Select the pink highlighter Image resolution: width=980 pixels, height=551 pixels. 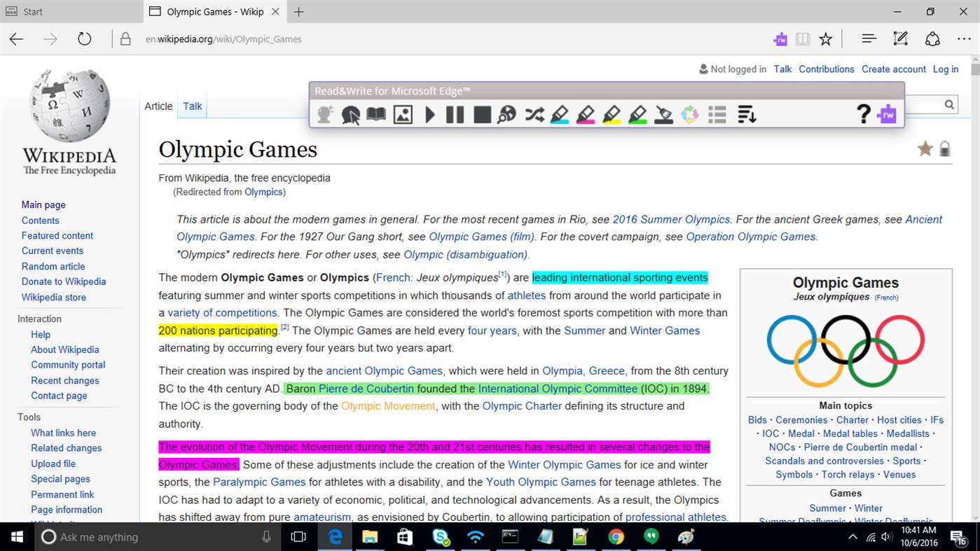tap(586, 114)
